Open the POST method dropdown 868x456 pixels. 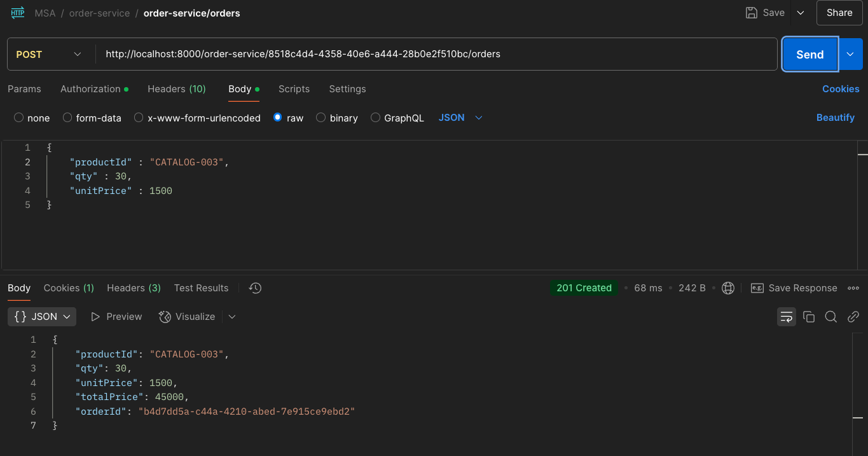coord(50,55)
